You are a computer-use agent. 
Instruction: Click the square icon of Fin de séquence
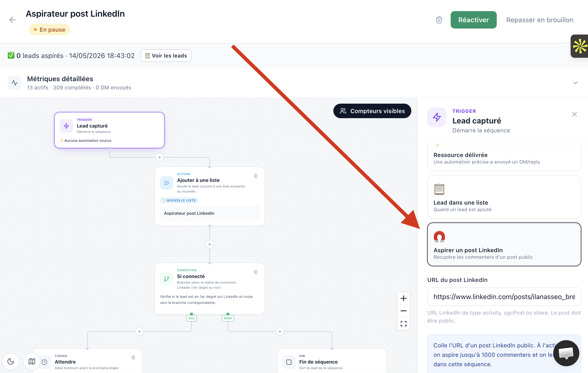(x=289, y=362)
